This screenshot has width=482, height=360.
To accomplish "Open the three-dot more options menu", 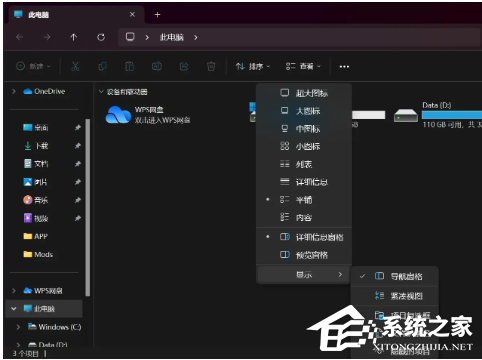I will point(344,67).
